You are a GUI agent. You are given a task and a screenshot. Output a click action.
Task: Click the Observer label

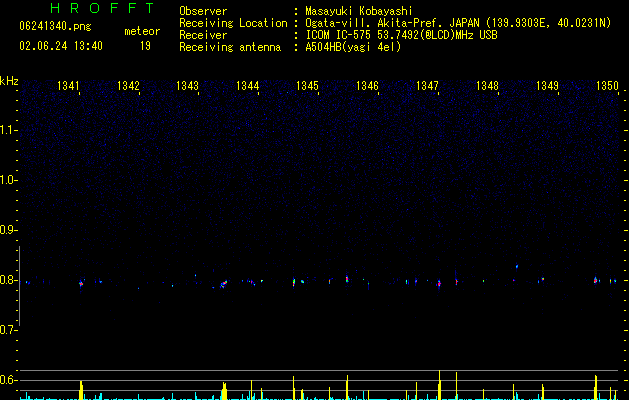pos(203,11)
